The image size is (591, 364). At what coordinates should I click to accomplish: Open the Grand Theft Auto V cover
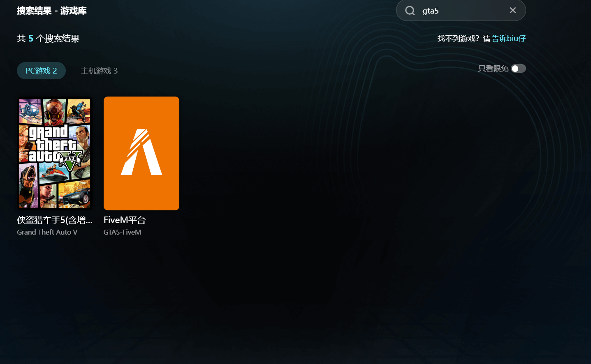[x=55, y=153]
